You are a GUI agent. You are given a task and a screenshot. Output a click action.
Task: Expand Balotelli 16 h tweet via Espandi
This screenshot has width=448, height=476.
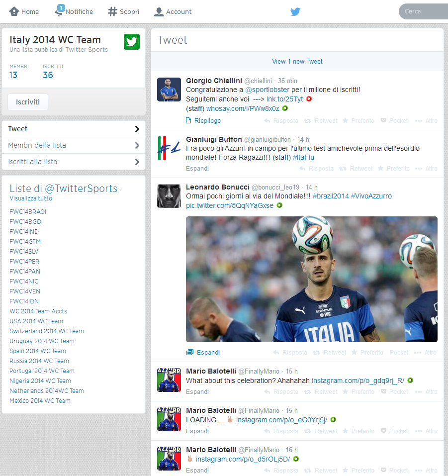197,470
